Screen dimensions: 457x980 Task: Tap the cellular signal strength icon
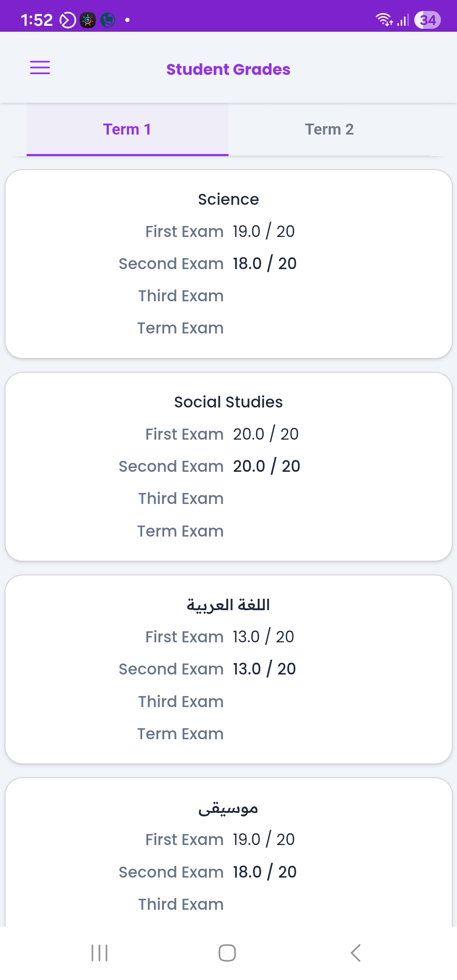pyautogui.click(x=403, y=20)
